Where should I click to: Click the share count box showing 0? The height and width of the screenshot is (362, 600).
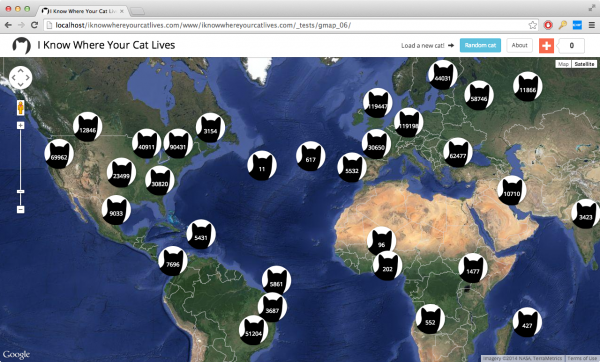click(571, 46)
